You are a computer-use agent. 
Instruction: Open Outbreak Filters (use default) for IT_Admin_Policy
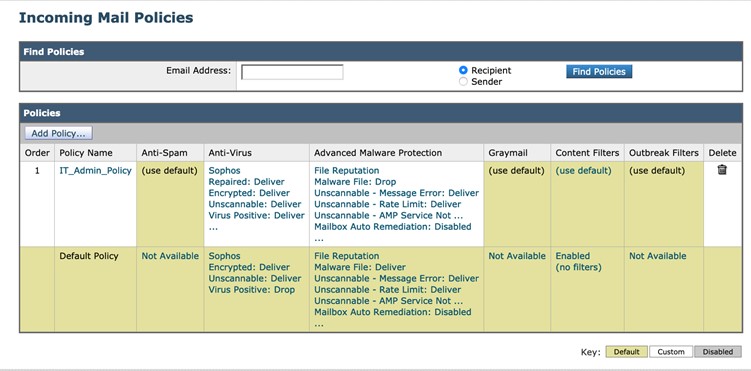(657, 170)
